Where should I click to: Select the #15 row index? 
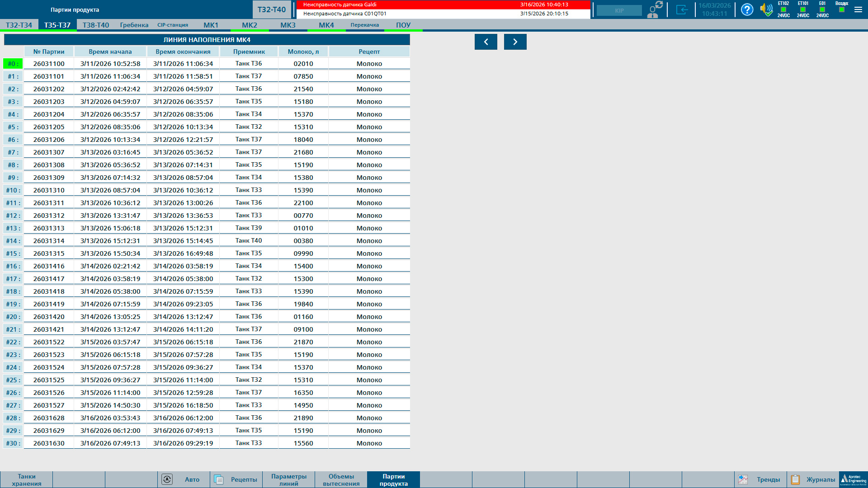tap(13, 253)
